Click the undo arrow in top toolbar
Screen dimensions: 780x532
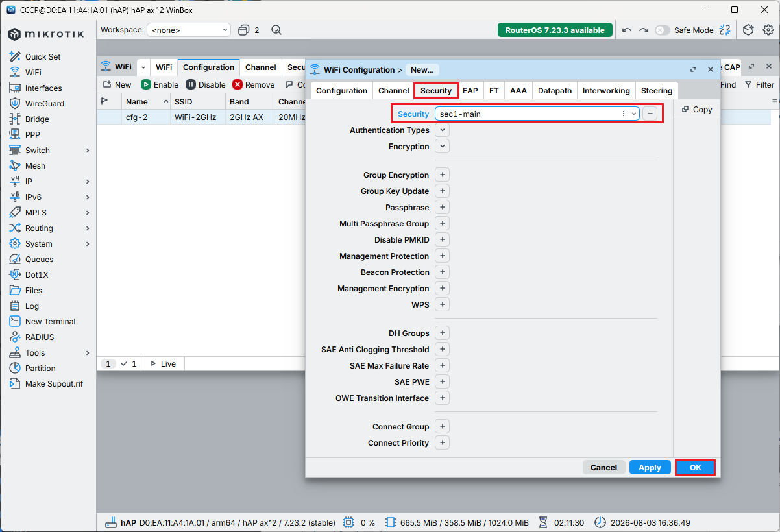coord(627,30)
